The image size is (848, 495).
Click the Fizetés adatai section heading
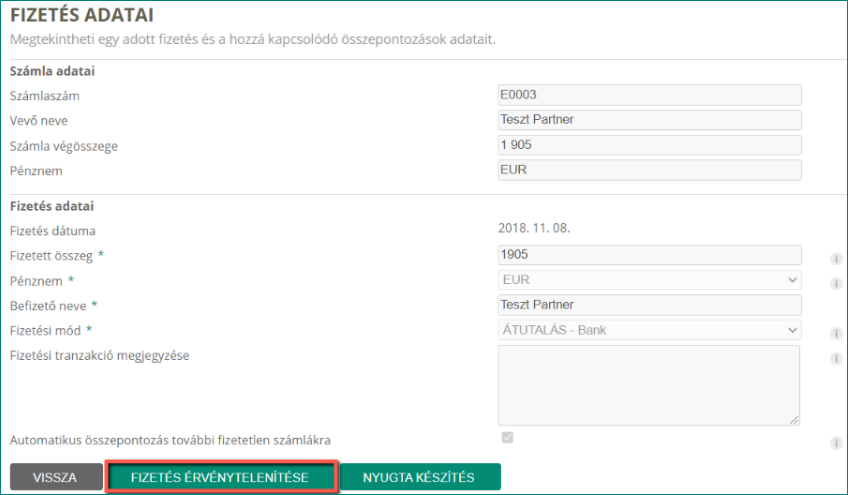click(52, 206)
